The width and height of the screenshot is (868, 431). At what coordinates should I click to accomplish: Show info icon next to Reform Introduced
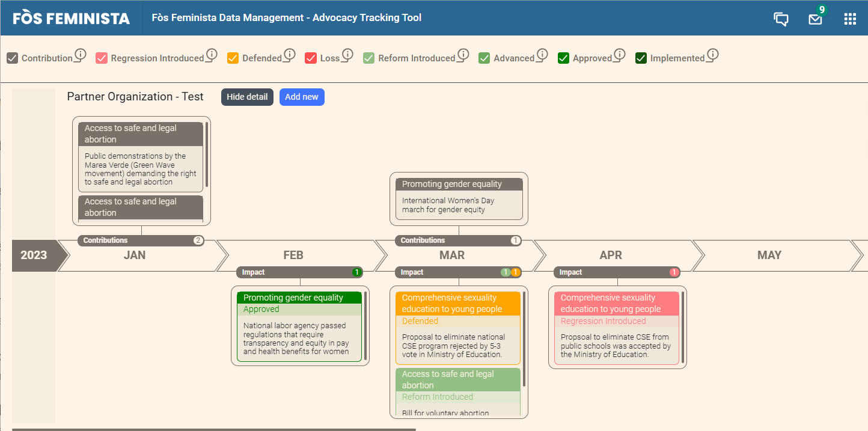[463, 55]
